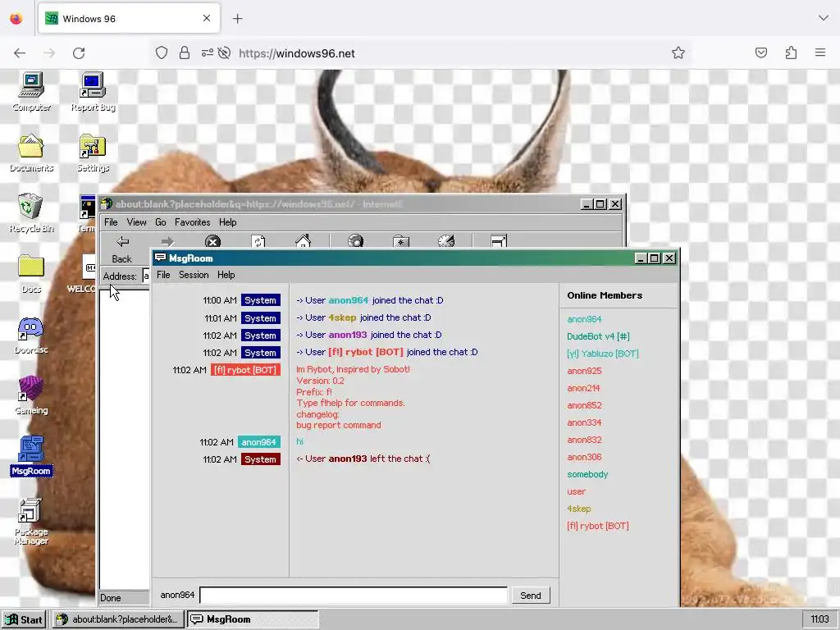This screenshot has height=630, width=840.
Task: Click anon964 in the Online Members list
Action: [584, 319]
